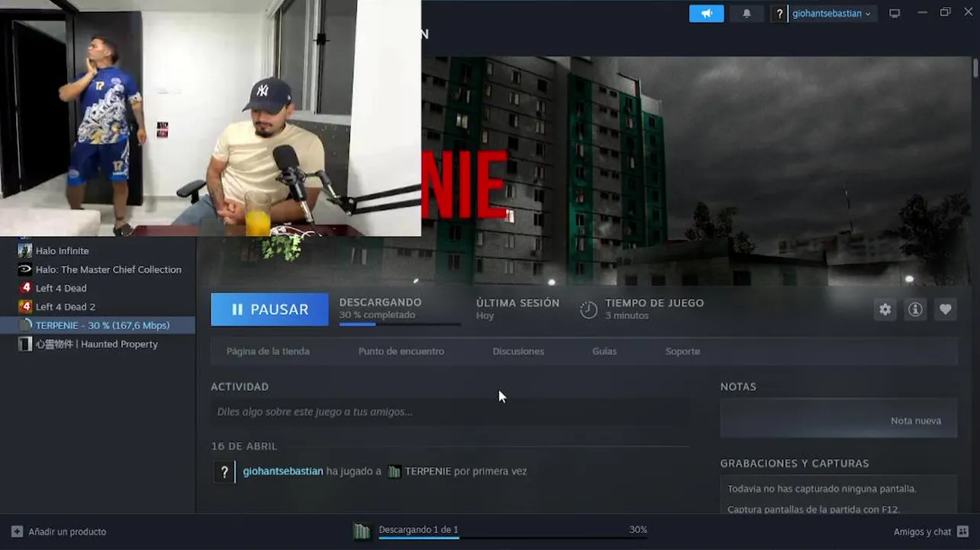Click the TERPENIE icon in the download bar
Screen dimensions: 980x550
coord(362,531)
